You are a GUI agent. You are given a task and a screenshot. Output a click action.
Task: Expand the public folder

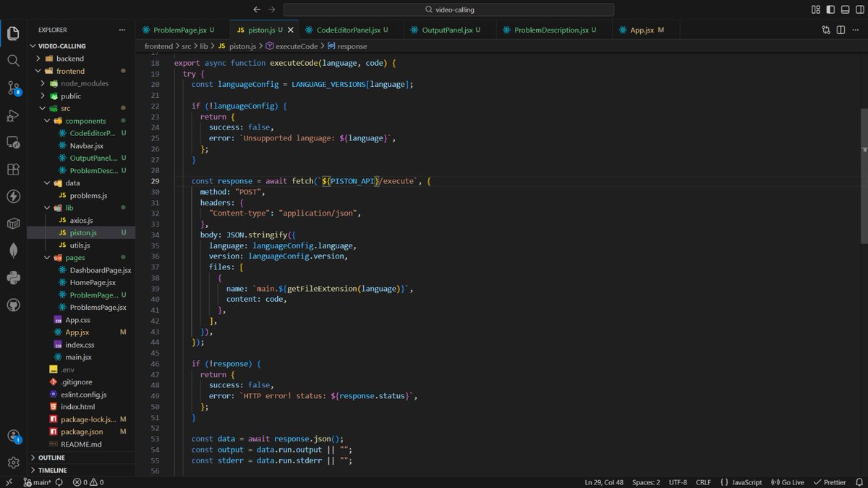[x=81, y=96]
